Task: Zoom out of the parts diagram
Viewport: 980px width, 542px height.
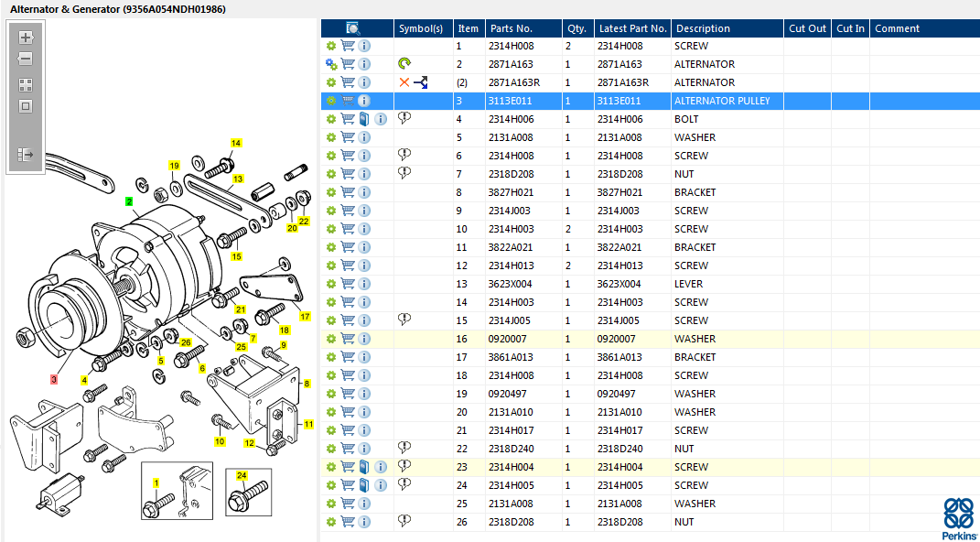Action: (26, 60)
